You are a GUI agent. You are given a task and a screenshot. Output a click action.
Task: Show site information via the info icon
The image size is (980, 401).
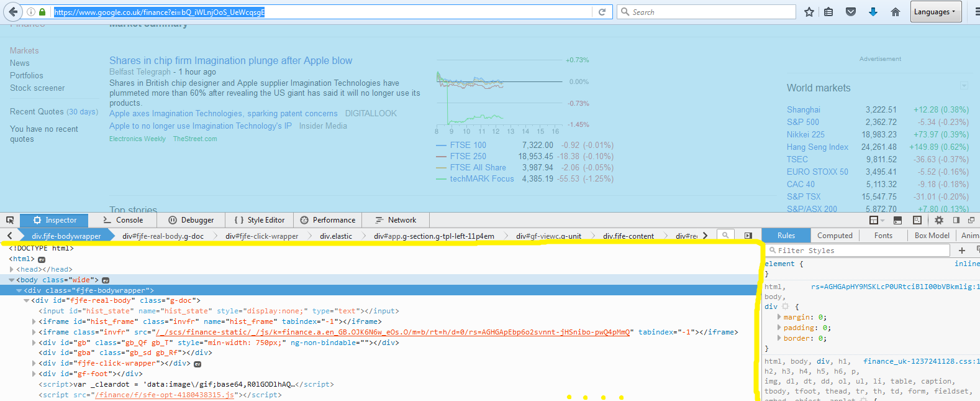click(31, 12)
